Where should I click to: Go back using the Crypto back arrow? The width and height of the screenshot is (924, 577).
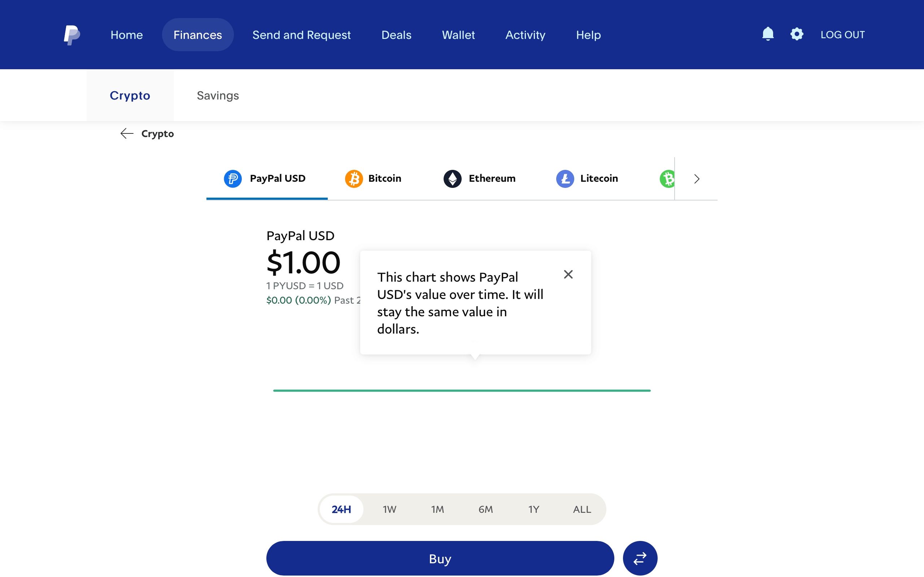point(127,133)
